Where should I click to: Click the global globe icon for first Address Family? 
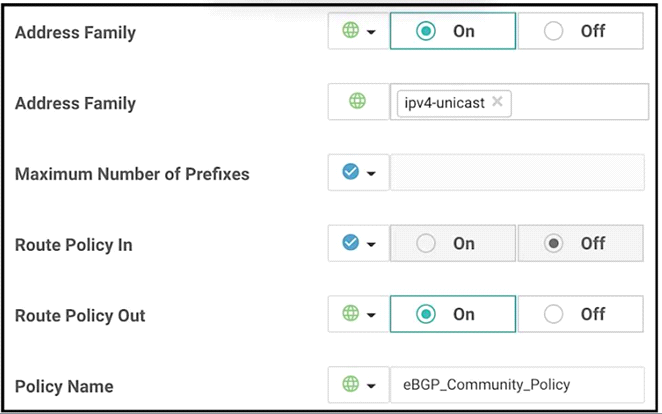(x=350, y=30)
